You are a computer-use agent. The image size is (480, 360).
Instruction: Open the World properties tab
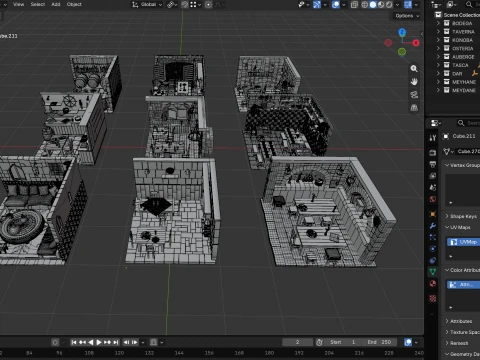pyautogui.click(x=433, y=199)
